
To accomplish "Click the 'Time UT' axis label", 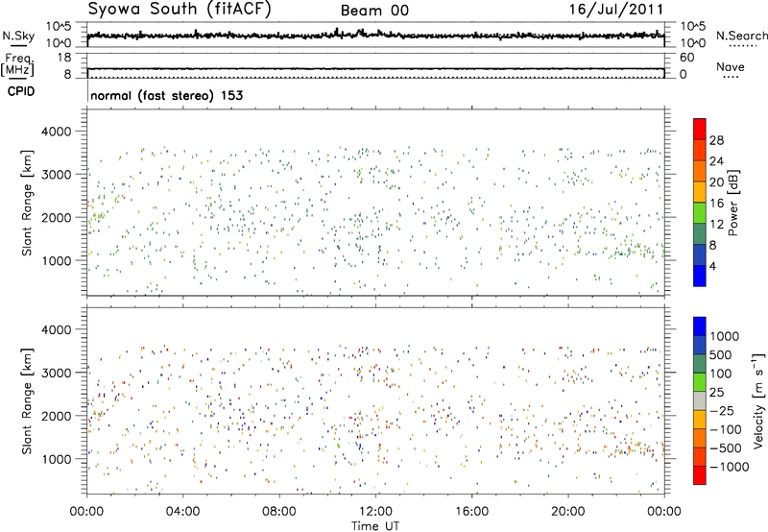I will coord(375,525).
